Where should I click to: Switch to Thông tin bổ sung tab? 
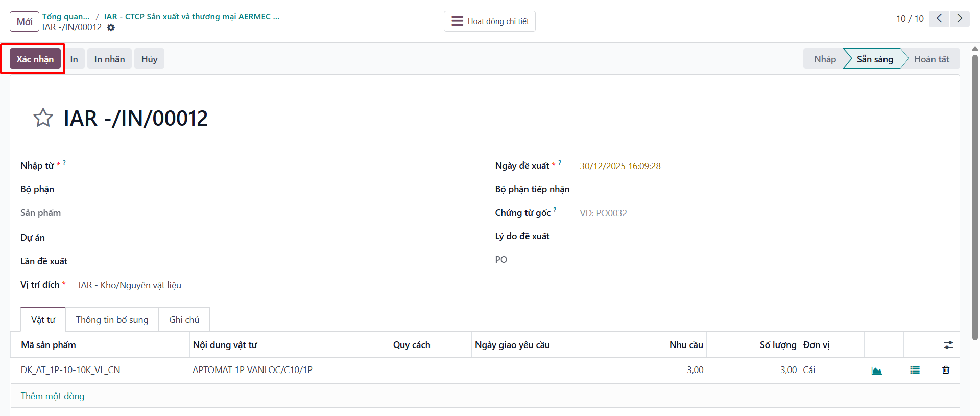tap(112, 320)
